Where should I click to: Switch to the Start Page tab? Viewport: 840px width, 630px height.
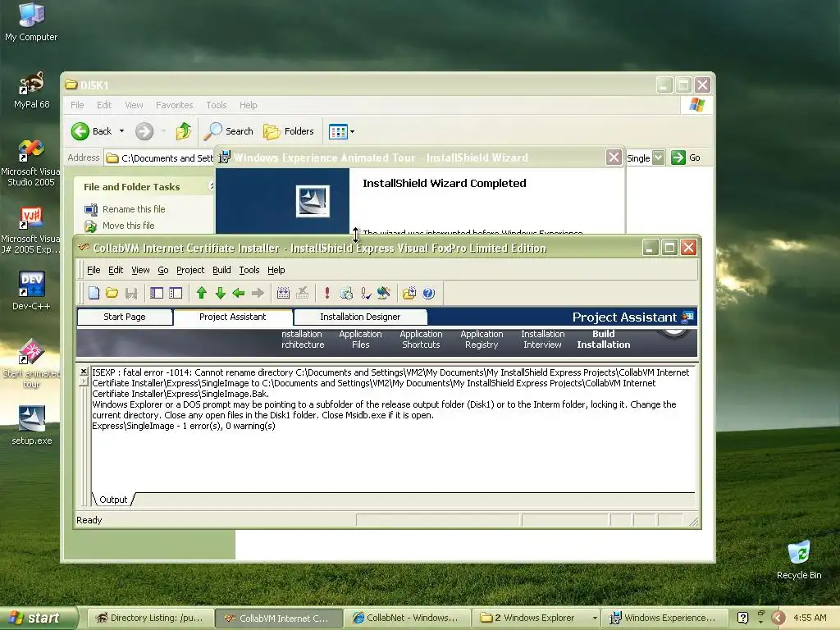125,317
